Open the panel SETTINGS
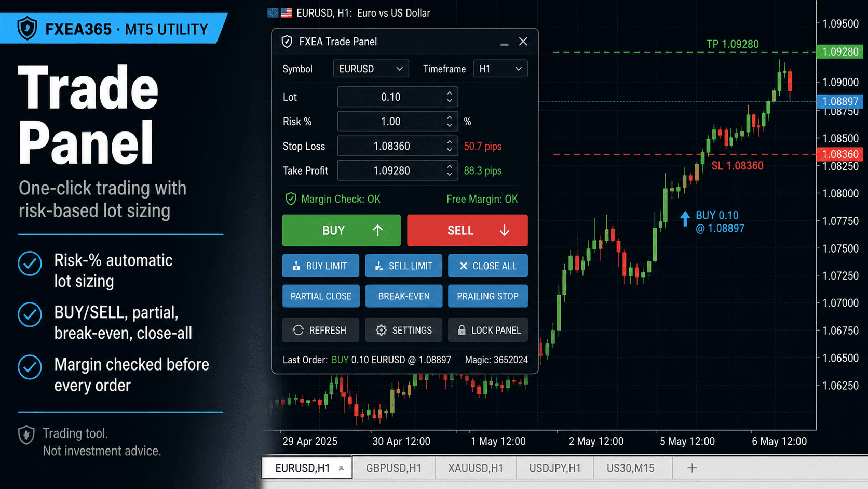This screenshot has width=868, height=489. coord(403,330)
